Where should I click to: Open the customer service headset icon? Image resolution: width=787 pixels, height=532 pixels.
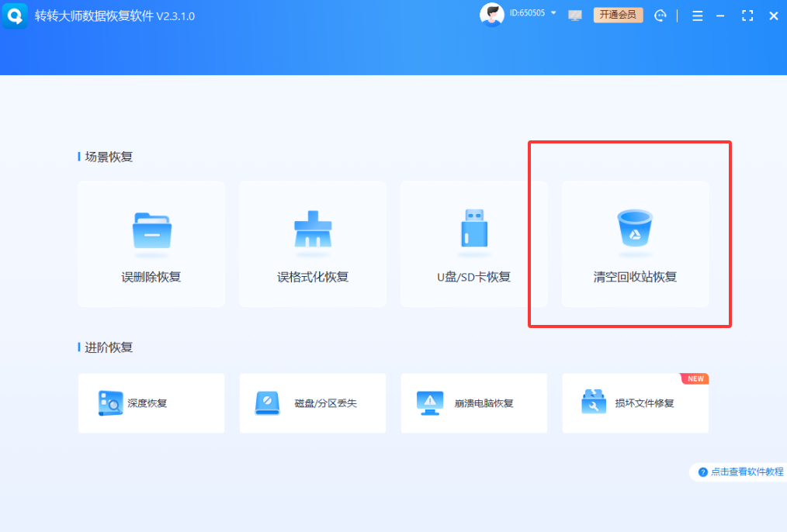point(660,16)
